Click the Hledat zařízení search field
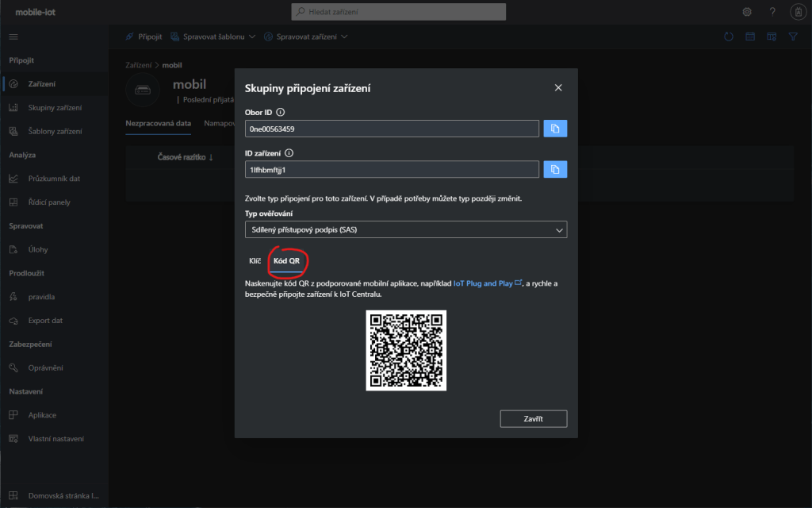The width and height of the screenshot is (812, 508). [x=398, y=12]
